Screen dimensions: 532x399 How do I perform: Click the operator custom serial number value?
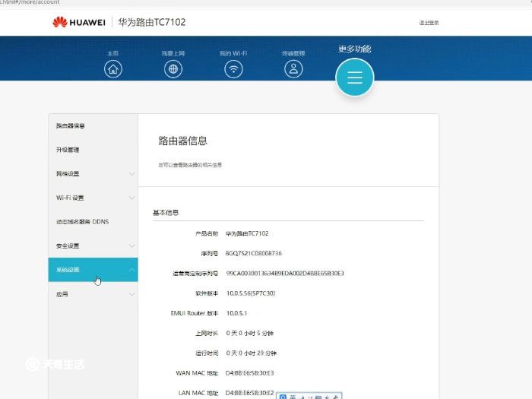point(285,273)
